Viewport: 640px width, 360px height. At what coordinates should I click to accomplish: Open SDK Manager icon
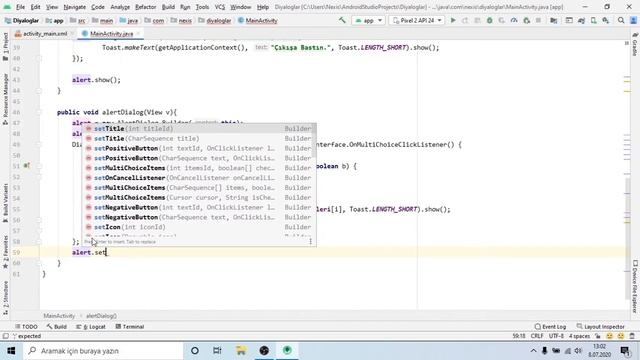(606, 20)
